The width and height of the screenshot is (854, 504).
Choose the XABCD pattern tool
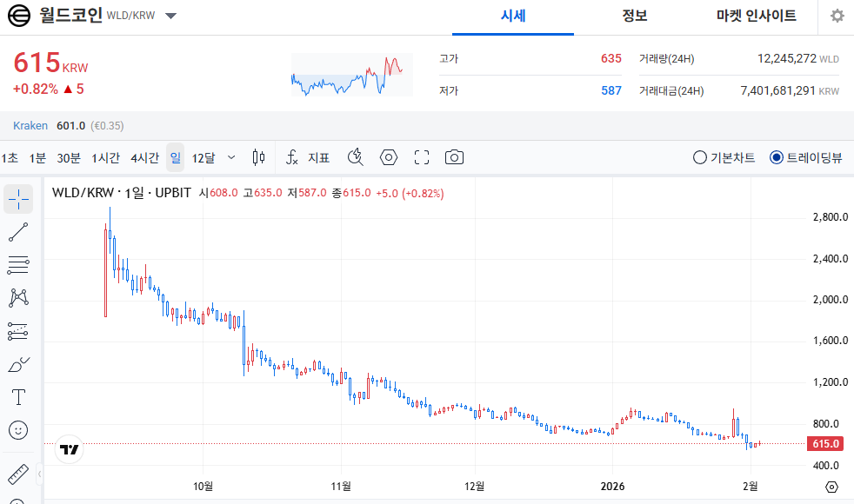pos(18,298)
